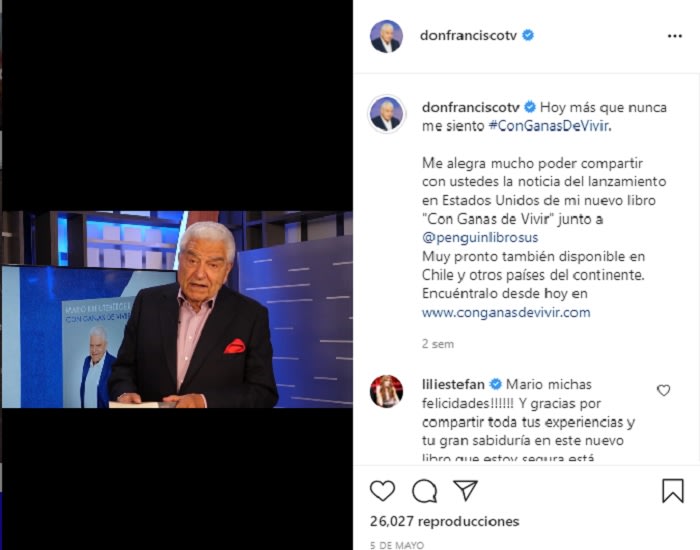The height and width of the screenshot is (550, 700).
Task: Click the 5 DE MAYO post date
Action: pos(397,545)
